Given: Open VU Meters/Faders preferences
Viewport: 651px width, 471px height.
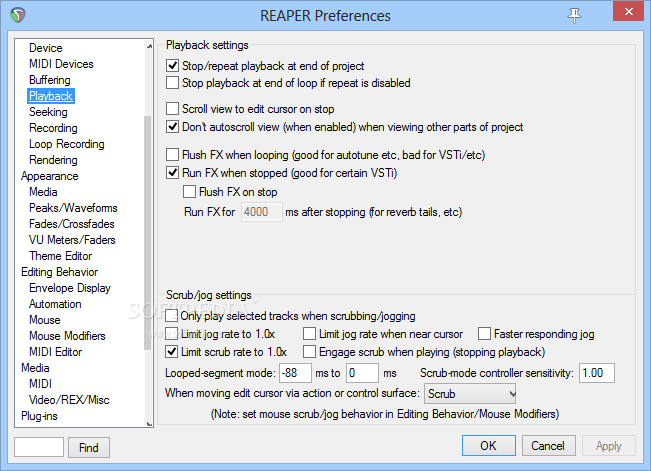Looking at the screenshot, I should pyautogui.click(x=72, y=240).
